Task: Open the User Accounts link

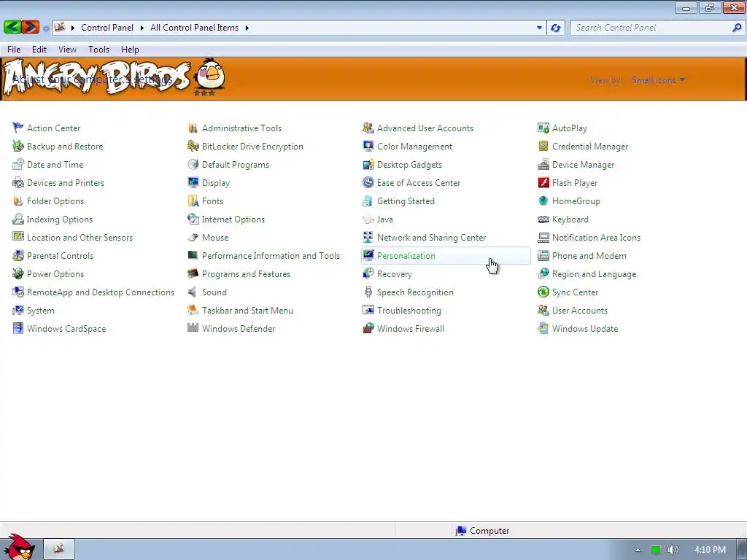Action: tap(580, 311)
